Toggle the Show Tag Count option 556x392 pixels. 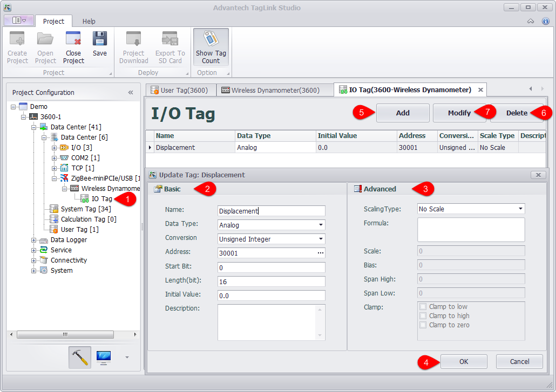coord(211,47)
